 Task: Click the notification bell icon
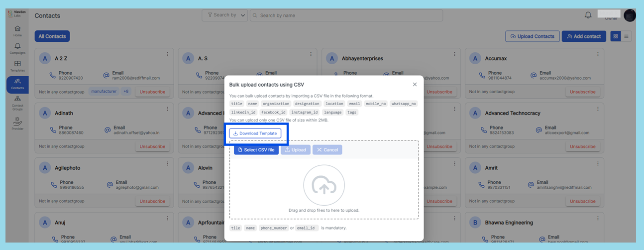tap(588, 15)
